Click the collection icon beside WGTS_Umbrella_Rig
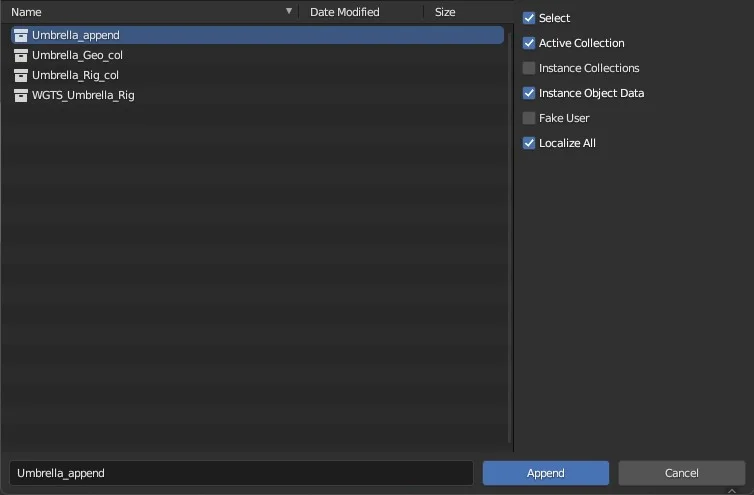 pyautogui.click(x=20, y=95)
